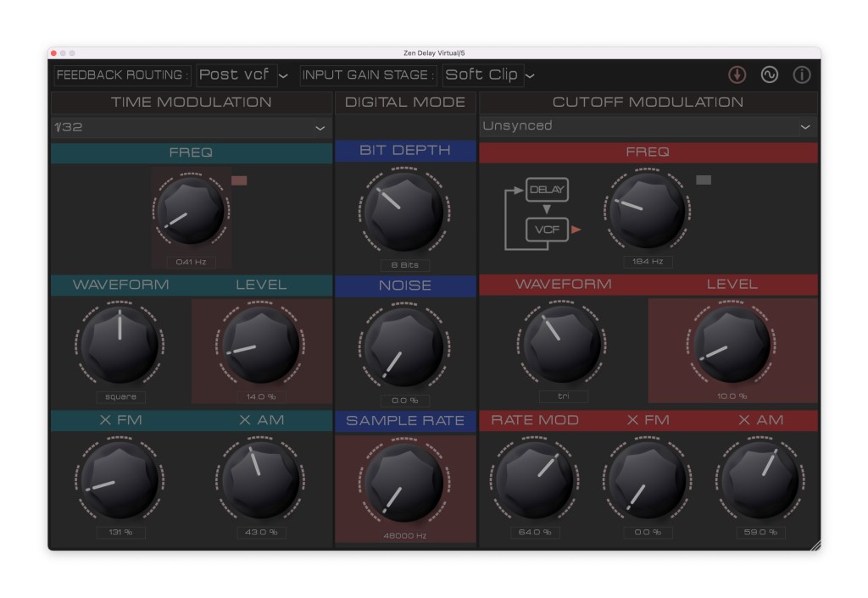
Task: Click the square waveform value label
Action: [x=120, y=396]
